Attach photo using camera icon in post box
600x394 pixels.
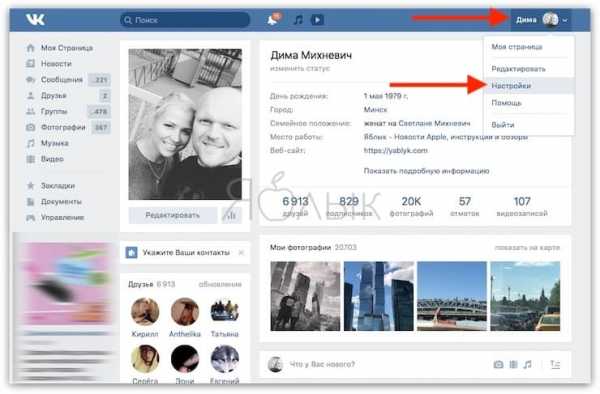click(498, 364)
